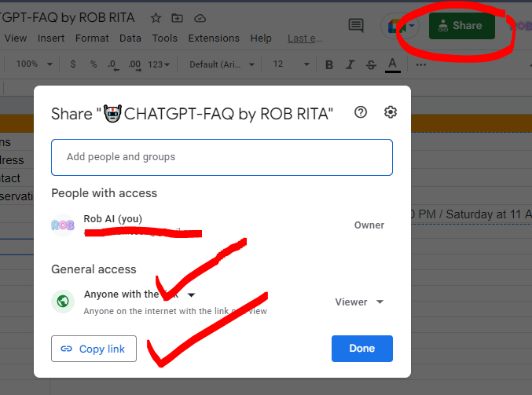The width and height of the screenshot is (532, 395).
Task: Check the cloud document status icon
Action: click(x=200, y=18)
